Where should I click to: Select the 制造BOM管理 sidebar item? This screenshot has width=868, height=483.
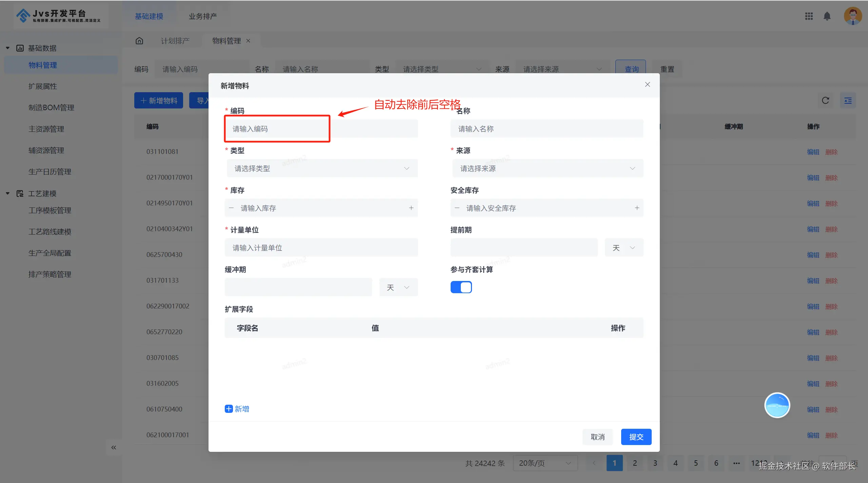coord(51,107)
